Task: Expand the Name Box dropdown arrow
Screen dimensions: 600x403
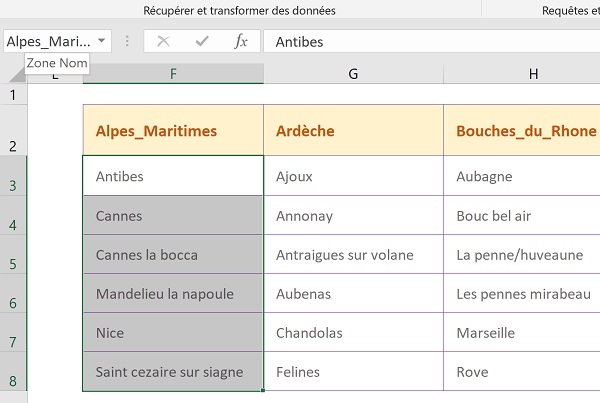Action: click(x=101, y=41)
